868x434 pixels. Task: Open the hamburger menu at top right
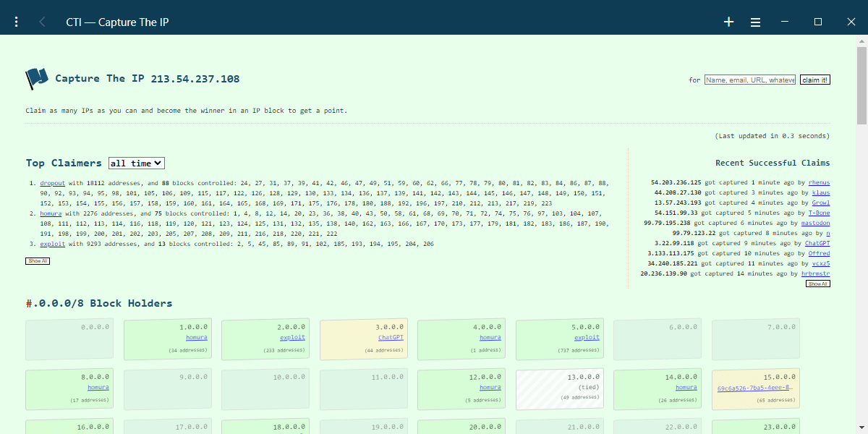[x=755, y=21]
